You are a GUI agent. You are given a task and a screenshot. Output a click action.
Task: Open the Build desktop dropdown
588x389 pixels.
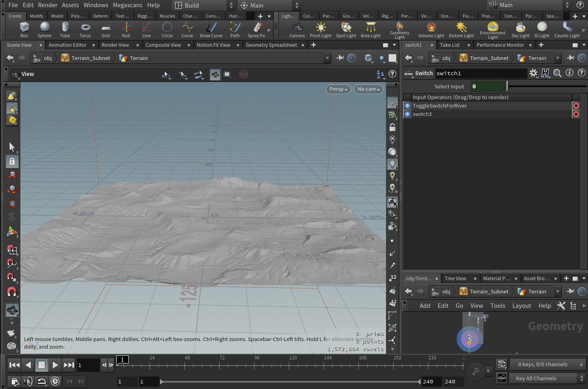pyautogui.click(x=200, y=5)
